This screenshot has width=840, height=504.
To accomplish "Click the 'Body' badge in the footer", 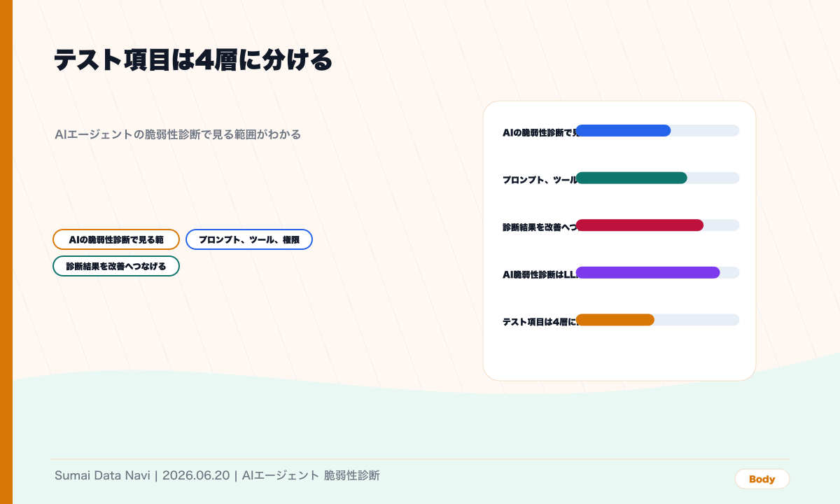I will [x=762, y=479].
